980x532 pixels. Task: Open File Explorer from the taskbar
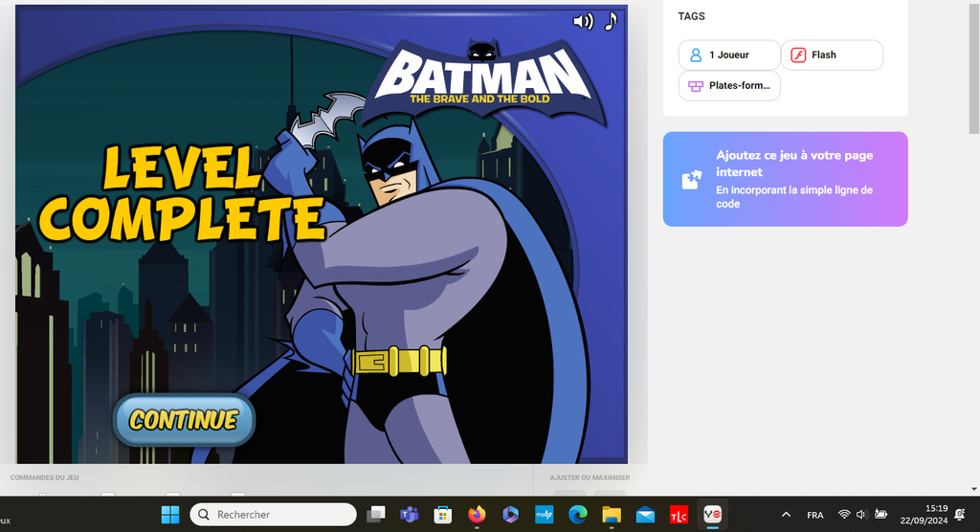pyautogui.click(x=612, y=515)
